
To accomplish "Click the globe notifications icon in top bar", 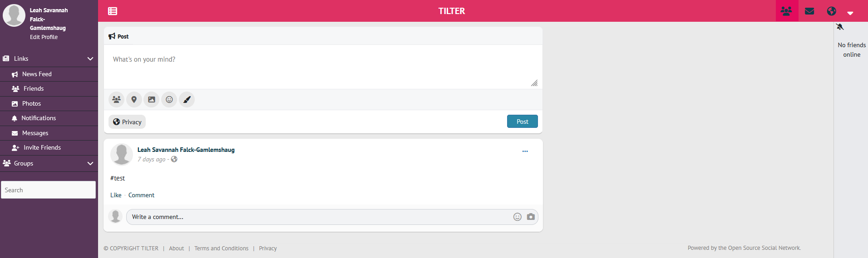I will click(832, 11).
